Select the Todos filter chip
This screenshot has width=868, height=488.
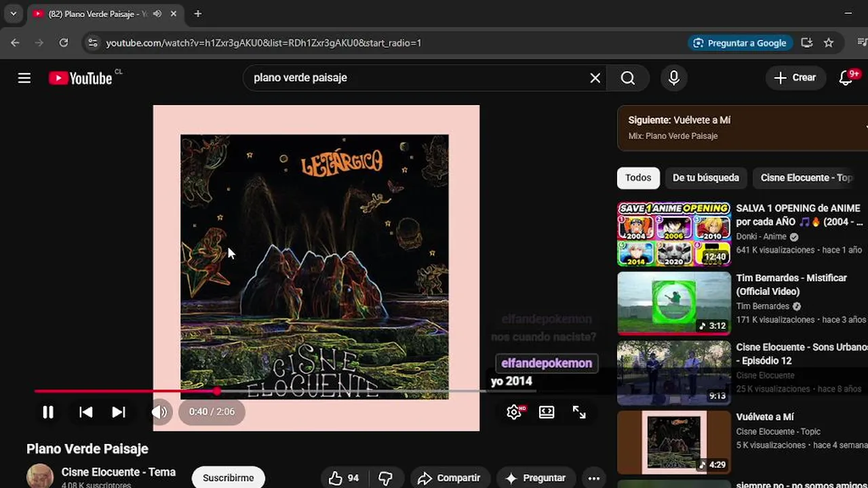(638, 178)
